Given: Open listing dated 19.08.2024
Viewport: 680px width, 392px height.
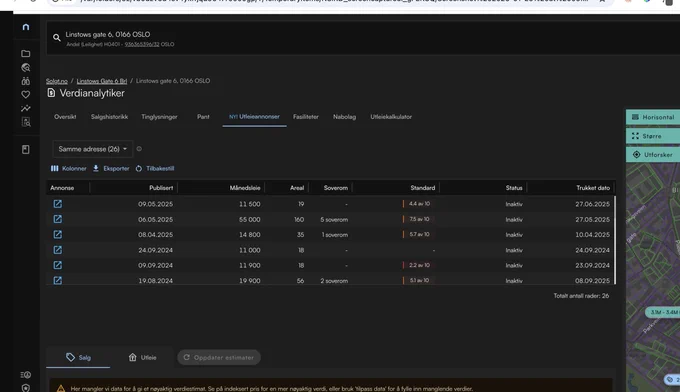Looking at the screenshot, I should 58,281.
